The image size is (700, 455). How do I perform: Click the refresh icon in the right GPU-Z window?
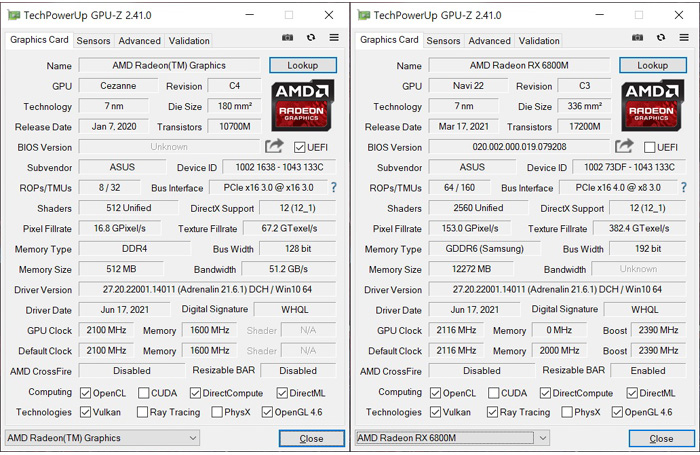point(661,38)
